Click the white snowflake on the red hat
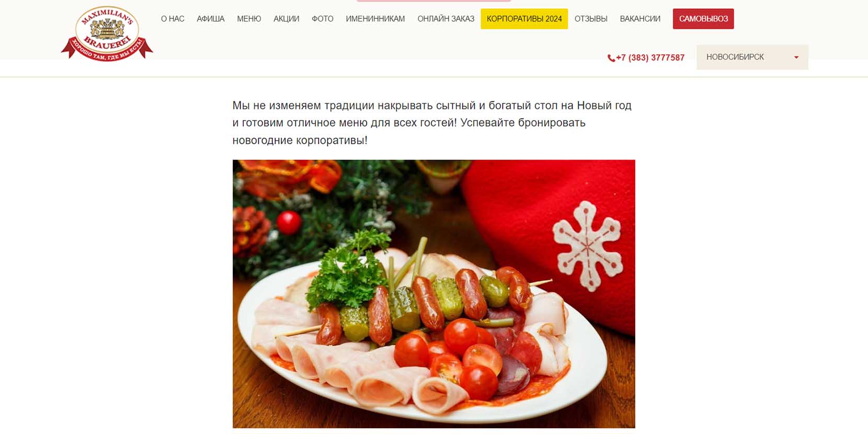The image size is (868, 434). click(587, 245)
